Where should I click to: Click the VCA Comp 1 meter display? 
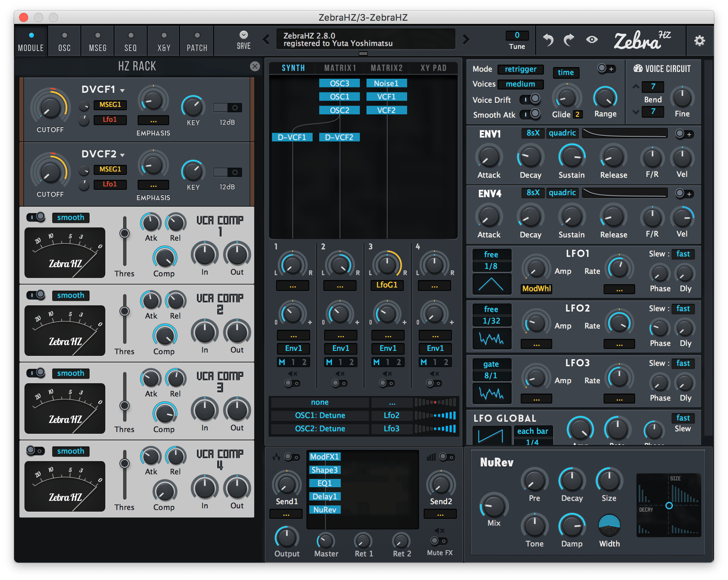click(x=65, y=253)
